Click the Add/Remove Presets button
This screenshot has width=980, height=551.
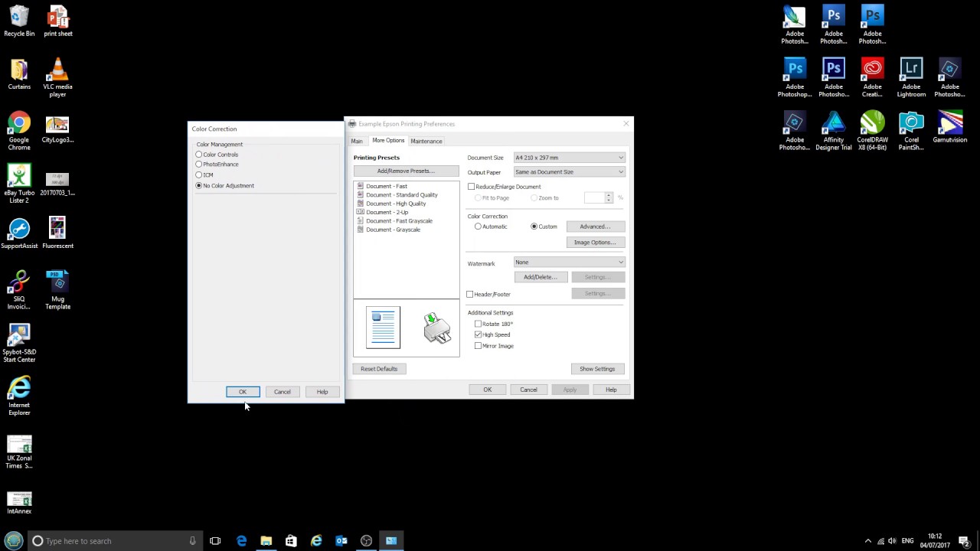point(406,171)
